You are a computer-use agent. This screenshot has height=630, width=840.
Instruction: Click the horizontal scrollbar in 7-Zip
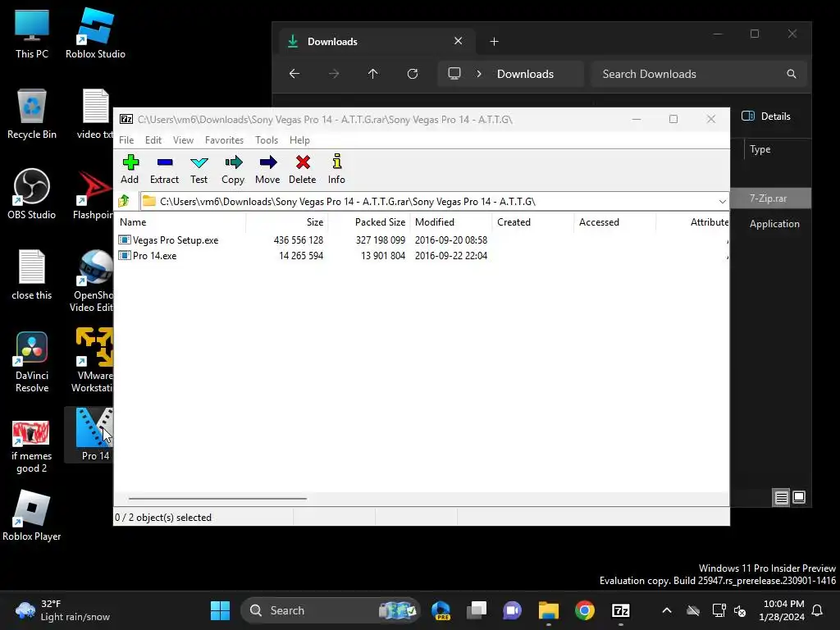[x=217, y=498]
